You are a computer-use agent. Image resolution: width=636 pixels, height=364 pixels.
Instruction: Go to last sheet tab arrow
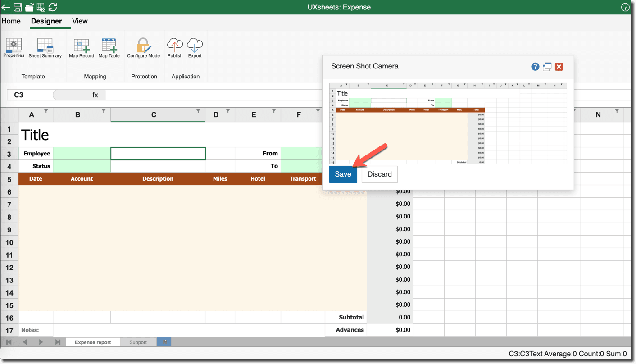[x=58, y=342]
